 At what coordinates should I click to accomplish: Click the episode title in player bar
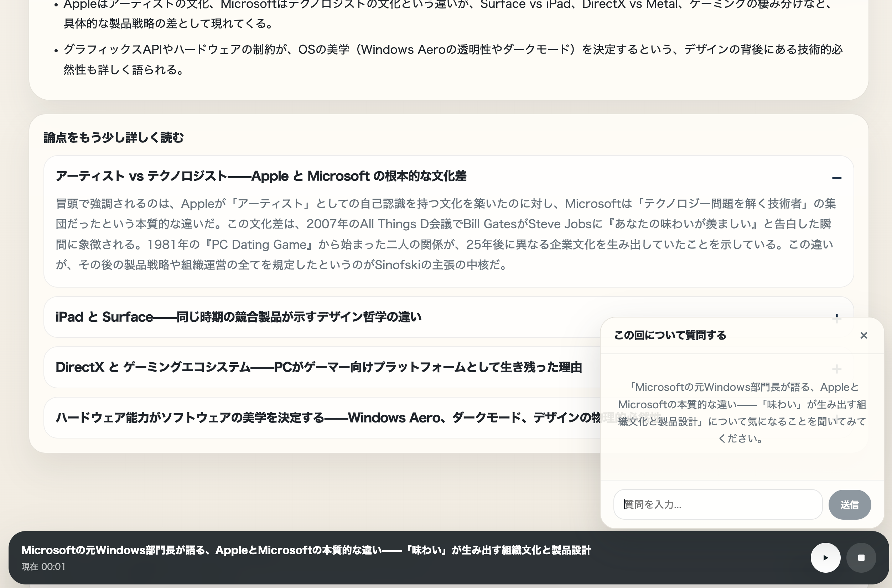(x=306, y=550)
